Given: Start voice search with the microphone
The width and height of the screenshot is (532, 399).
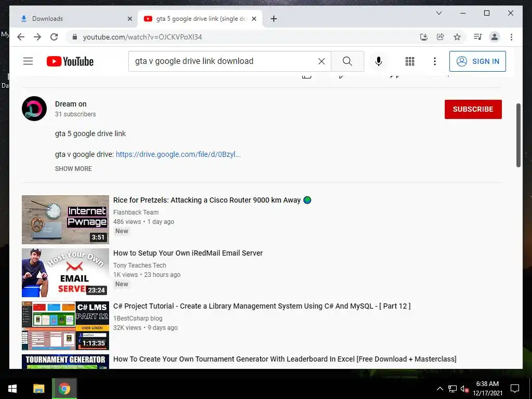Looking at the screenshot, I should tap(379, 61).
